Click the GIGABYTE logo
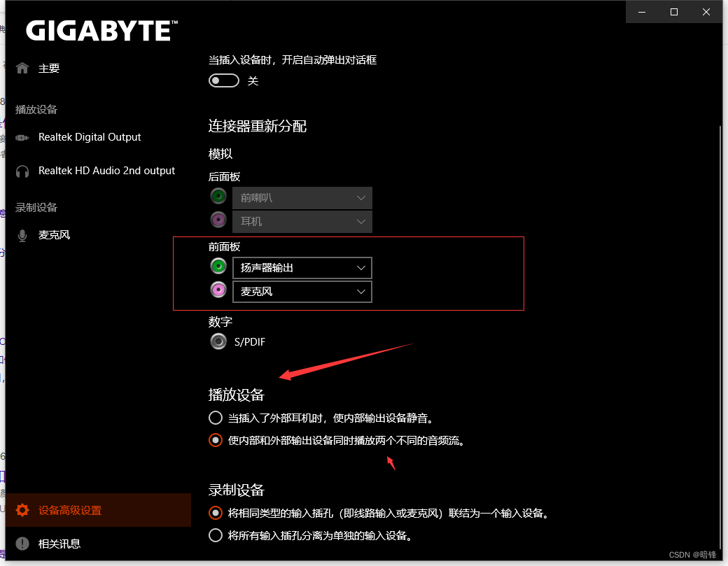 [101, 31]
